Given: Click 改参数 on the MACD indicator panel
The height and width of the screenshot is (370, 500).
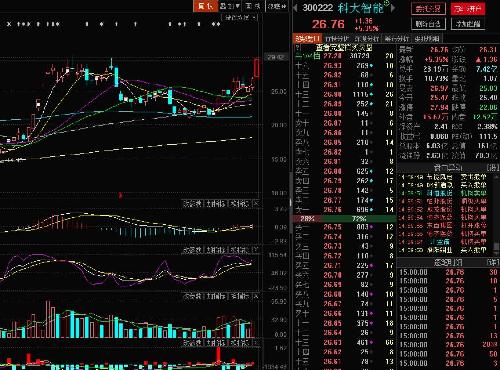Looking at the screenshot, I should point(192,203).
